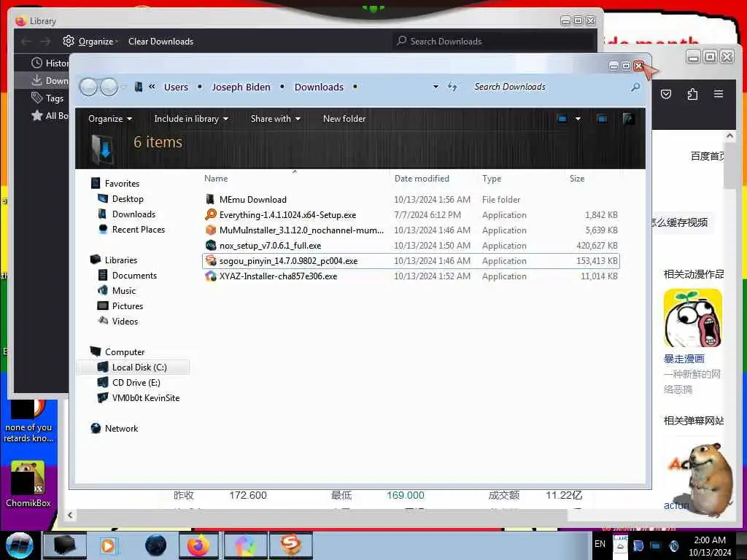
Task: Click the Explorer help icon
Action: (x=628, y=119)
